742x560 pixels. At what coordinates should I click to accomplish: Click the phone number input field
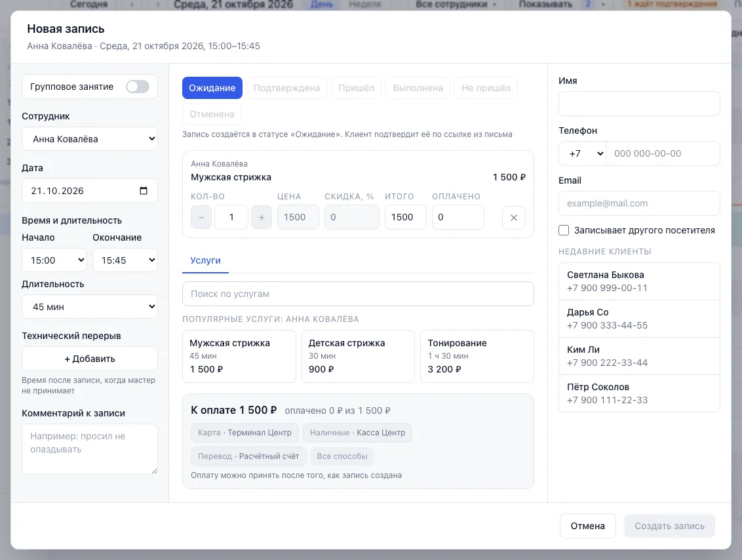(x=663, y=153)
